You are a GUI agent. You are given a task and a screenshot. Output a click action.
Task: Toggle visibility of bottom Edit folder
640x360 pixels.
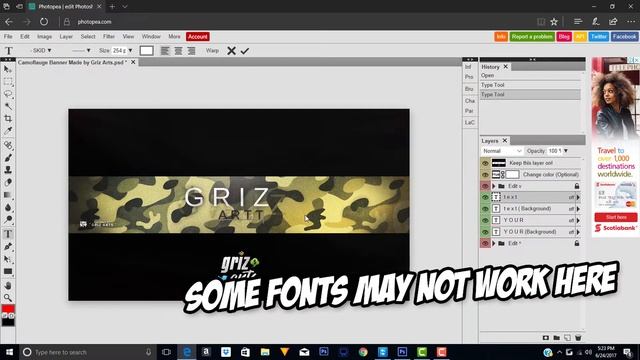[x=485, y=243]
